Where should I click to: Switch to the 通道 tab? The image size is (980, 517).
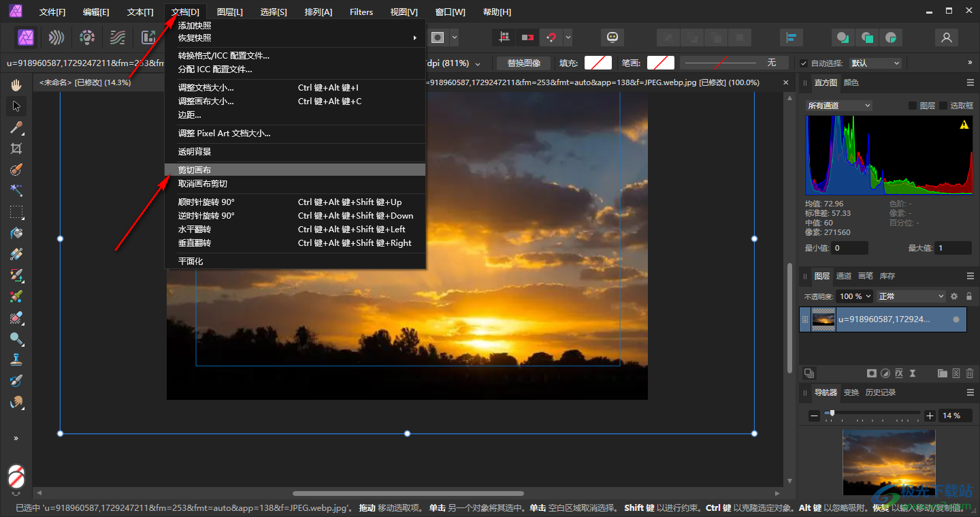(844, 276)
